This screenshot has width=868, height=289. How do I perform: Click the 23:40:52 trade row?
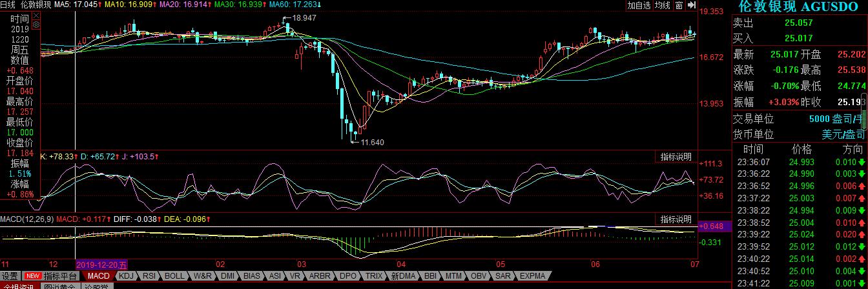(800, 271)
